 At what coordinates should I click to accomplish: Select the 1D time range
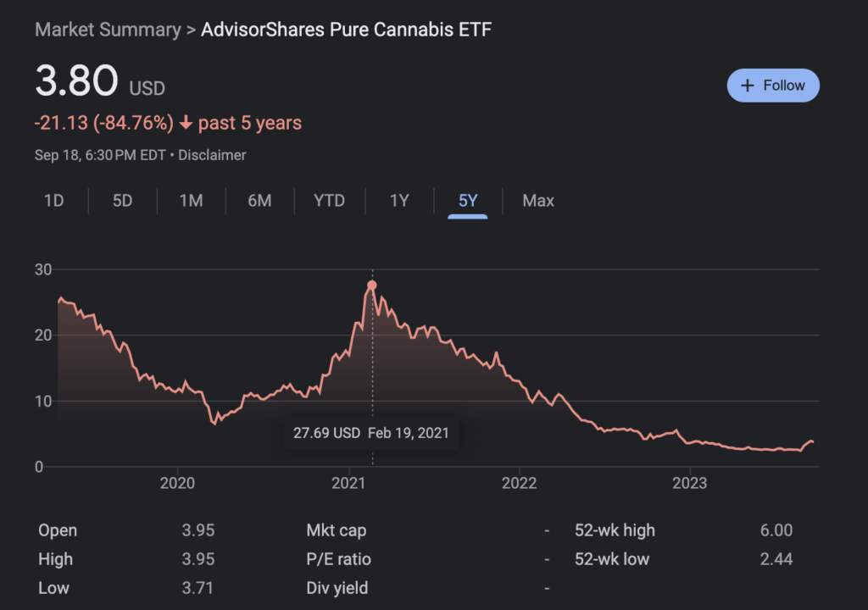[x=53, y=201]
